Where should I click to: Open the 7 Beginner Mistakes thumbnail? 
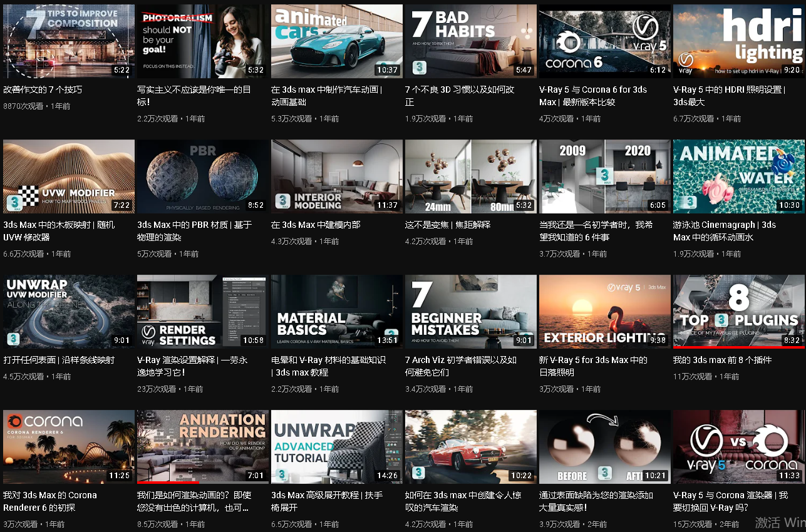pos(471,312)
